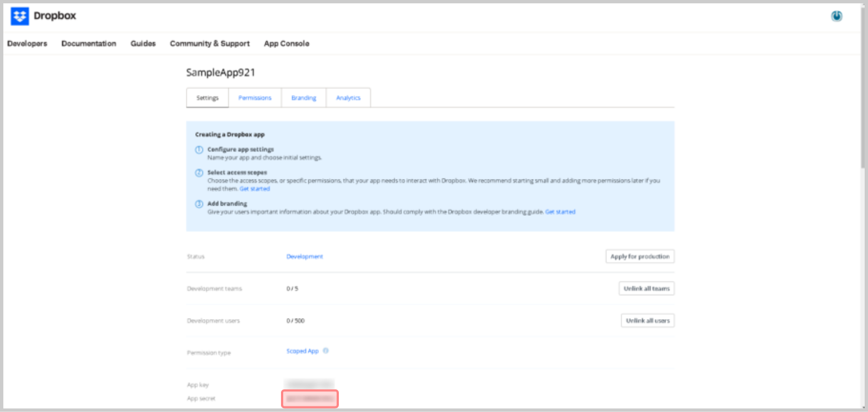Select the Settings tab
The image size is (868, 412).
(207, 98)
